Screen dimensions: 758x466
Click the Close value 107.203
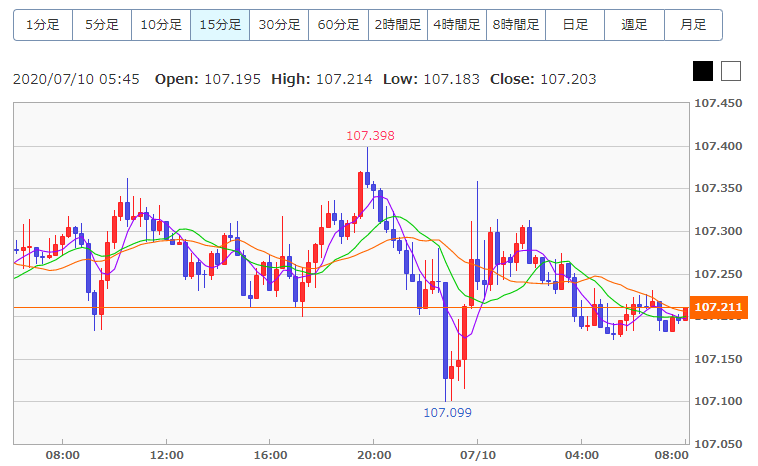(x=568, y=79)
